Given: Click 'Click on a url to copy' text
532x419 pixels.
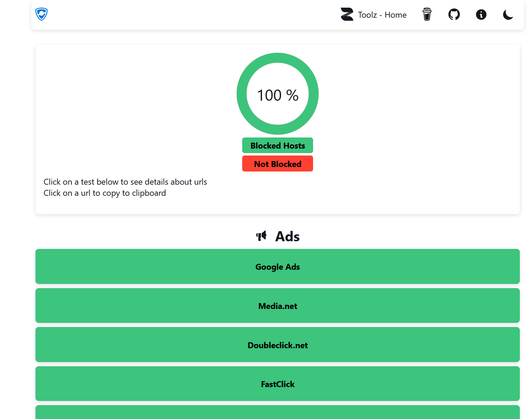Looking at the screenshot, I should 105,193.
